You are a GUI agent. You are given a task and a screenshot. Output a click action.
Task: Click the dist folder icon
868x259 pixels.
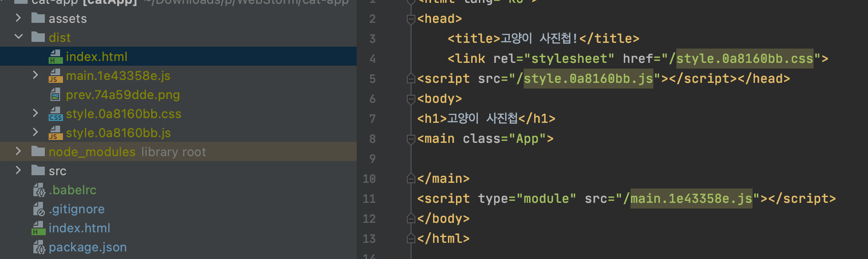tap(38, 37)
